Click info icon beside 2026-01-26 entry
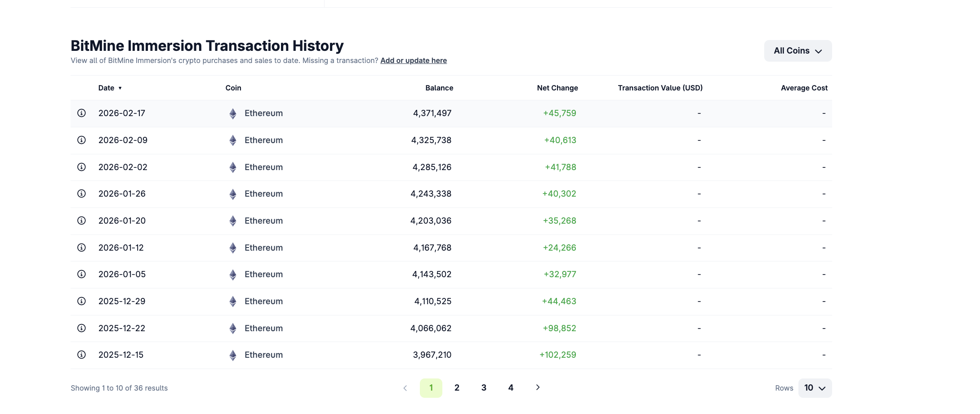 tap(81, 193)
